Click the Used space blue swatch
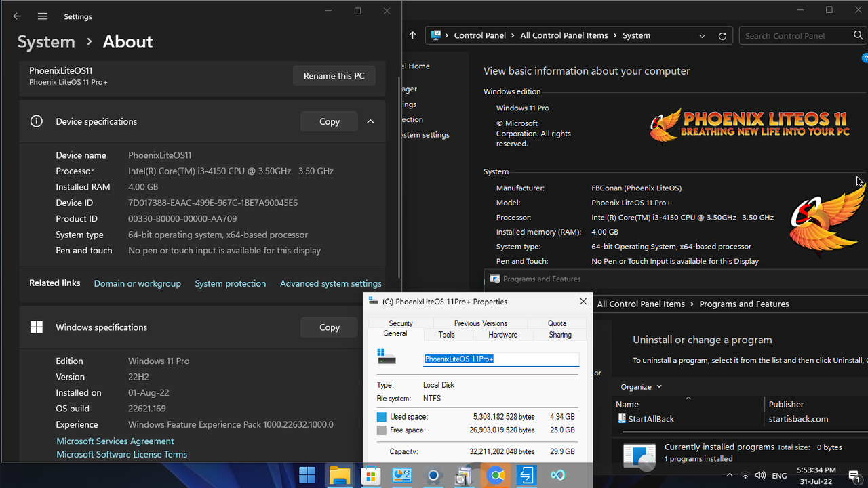Screen dimensions: 868x488 coord(381,417)
